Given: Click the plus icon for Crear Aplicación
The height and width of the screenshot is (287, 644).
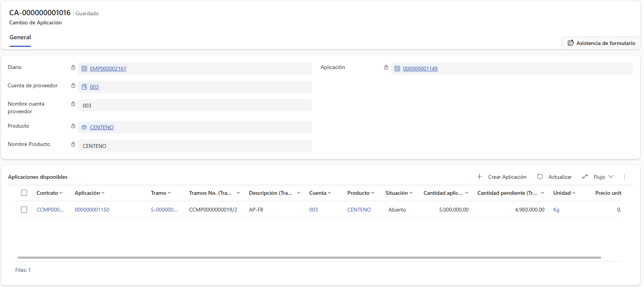Looking at the screenshot, I should click(479, 177).
